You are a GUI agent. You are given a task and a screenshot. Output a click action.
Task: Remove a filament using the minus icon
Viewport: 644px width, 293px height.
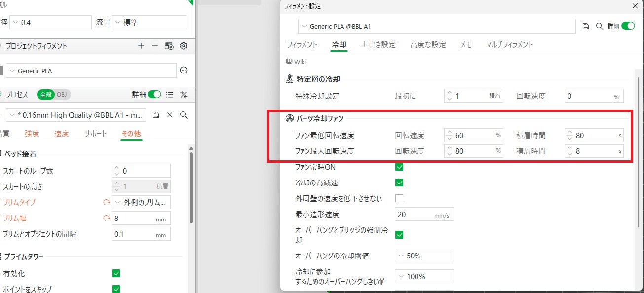pos(155,46)
